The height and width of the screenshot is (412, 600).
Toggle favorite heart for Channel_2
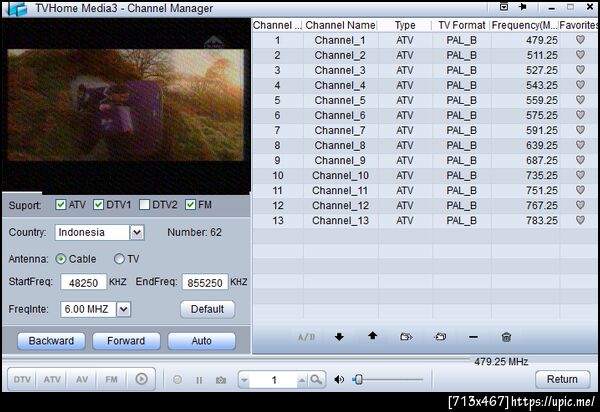pos(580,55)
